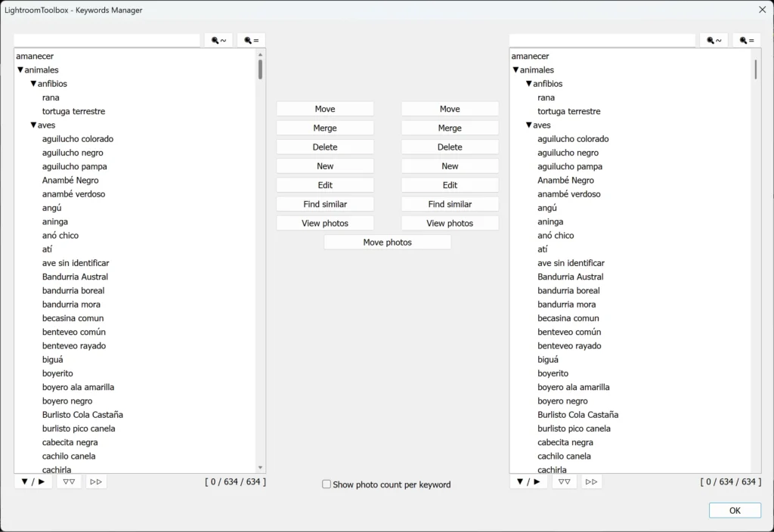Toggle expand/collapse button below left list

(33, 481)
